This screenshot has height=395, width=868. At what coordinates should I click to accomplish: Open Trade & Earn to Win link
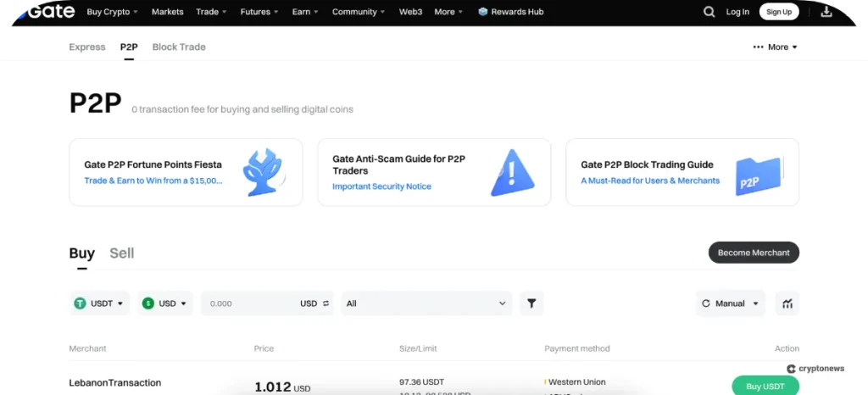153,181
